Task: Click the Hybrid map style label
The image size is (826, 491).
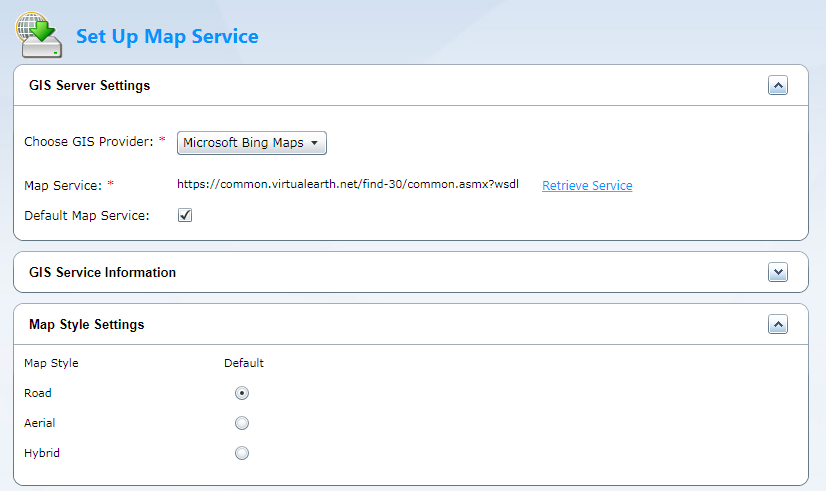Action: click(42, 453)
